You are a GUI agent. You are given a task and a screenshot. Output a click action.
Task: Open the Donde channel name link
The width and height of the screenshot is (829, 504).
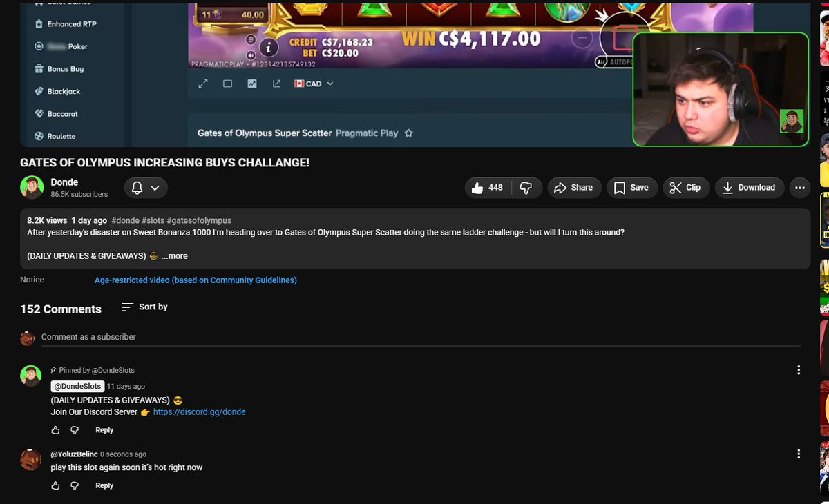64,182
